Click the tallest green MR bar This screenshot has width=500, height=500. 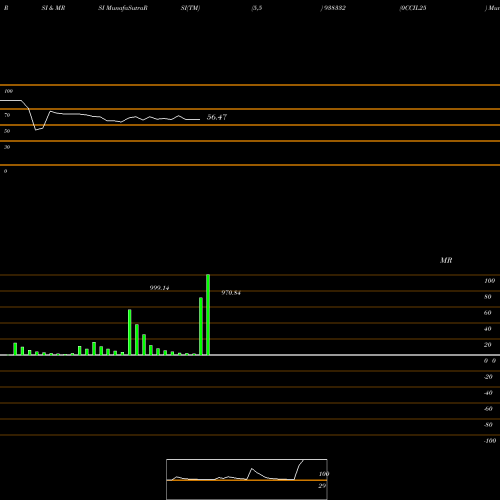(208, 315)
